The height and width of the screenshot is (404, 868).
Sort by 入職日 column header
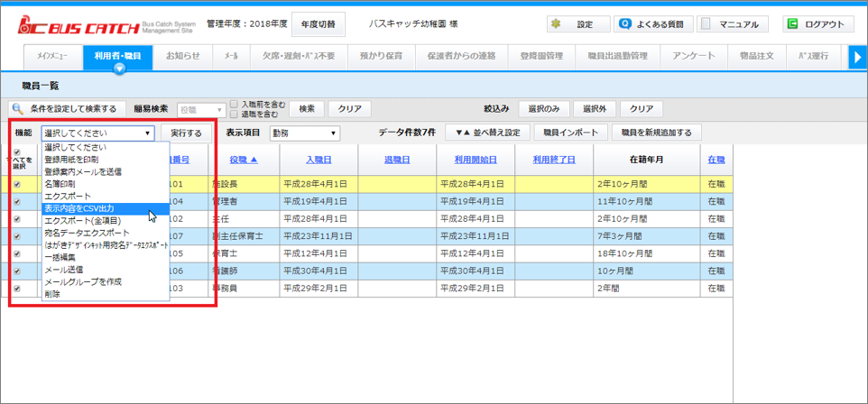(x=319, y=160)
